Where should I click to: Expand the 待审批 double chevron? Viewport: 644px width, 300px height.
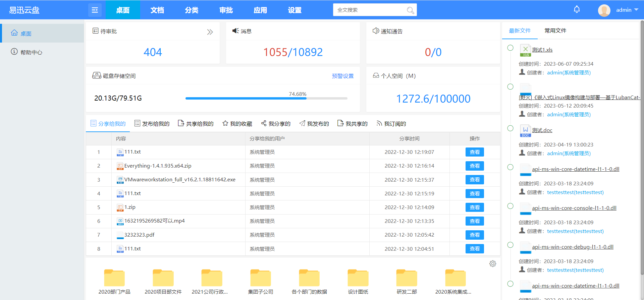coord(210,32)
